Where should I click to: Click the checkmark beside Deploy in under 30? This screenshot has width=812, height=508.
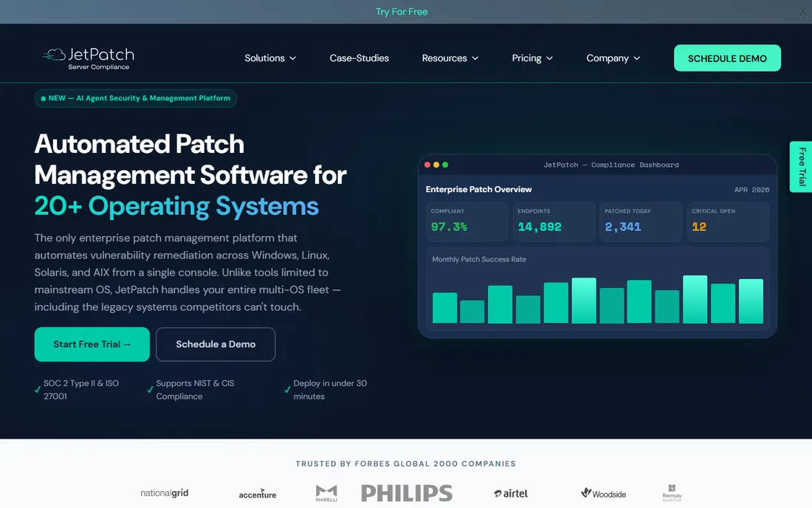click(x=287, y=389)
